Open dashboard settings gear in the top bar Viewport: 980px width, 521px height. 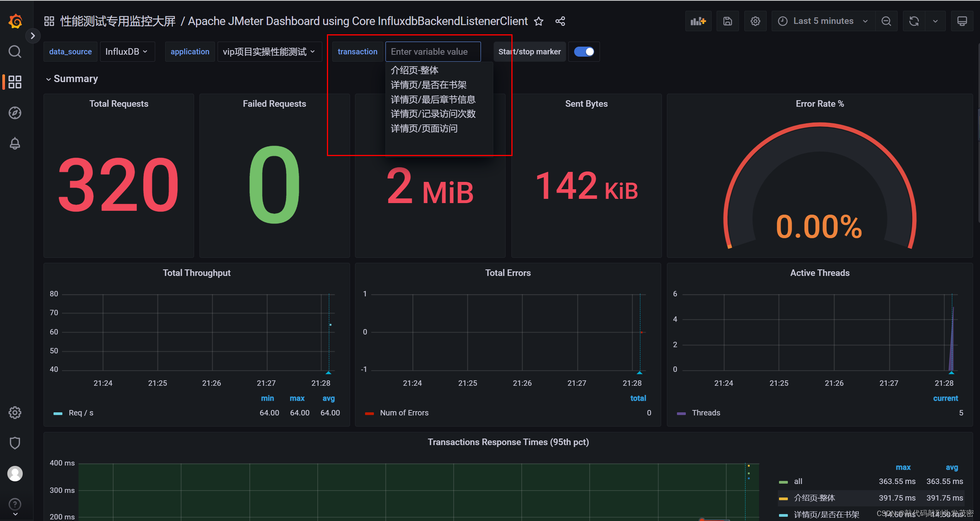pyautogui.click(x=755, y=21)
